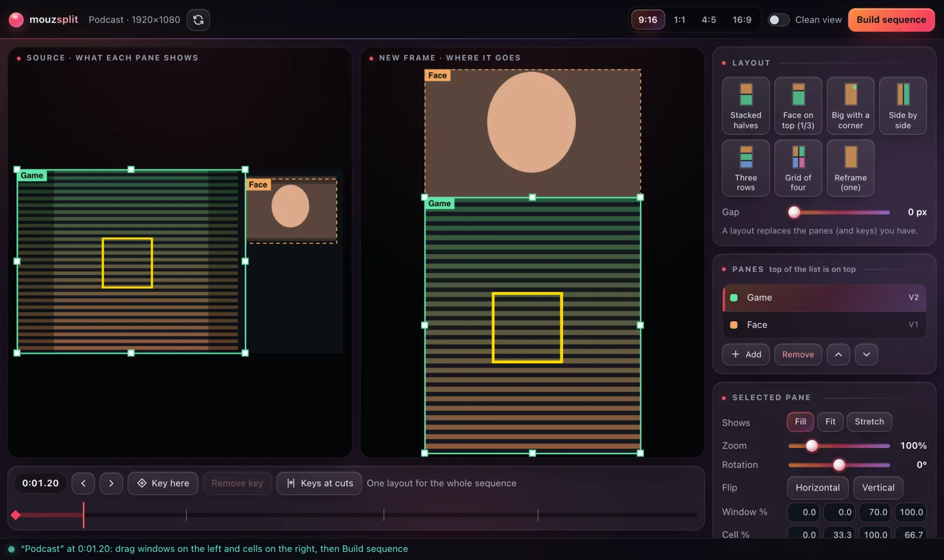The height and width of the screenshot is (560, 944).
Task: Toggle Vertical flip
Action: point(878,487)
